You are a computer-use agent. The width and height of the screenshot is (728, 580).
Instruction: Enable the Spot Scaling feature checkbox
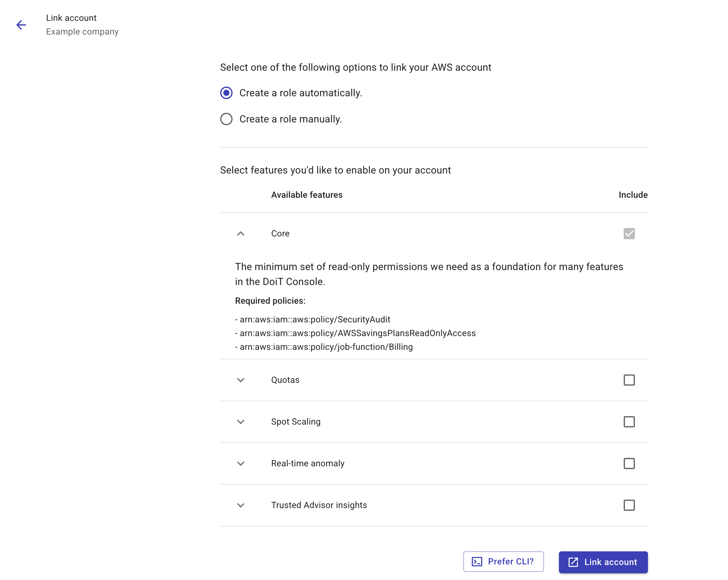point(629,421)
